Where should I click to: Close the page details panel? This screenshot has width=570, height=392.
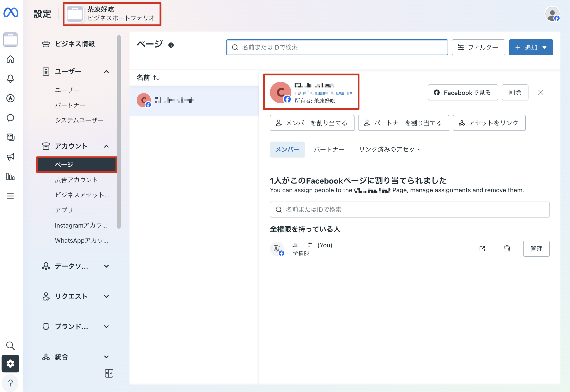click(541, 93)
